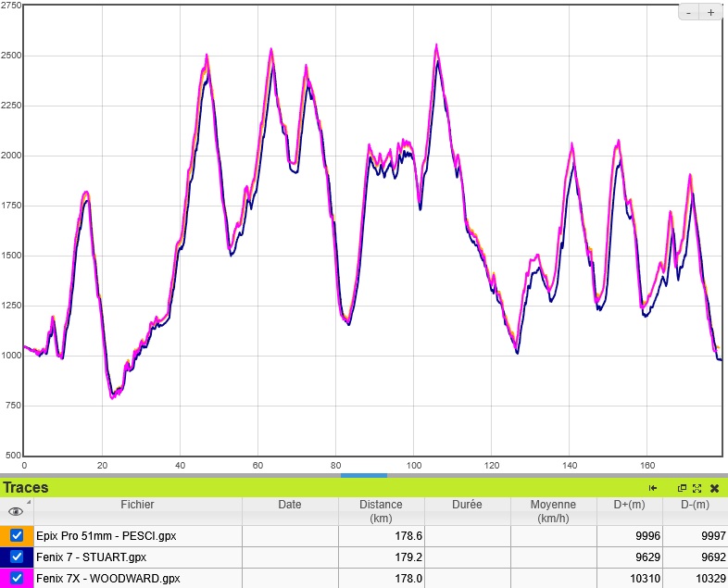Uncheck the Epix Pro 51mm - PESCI.gpx trace
Screen dimensions: 728x588
(17, 535)
